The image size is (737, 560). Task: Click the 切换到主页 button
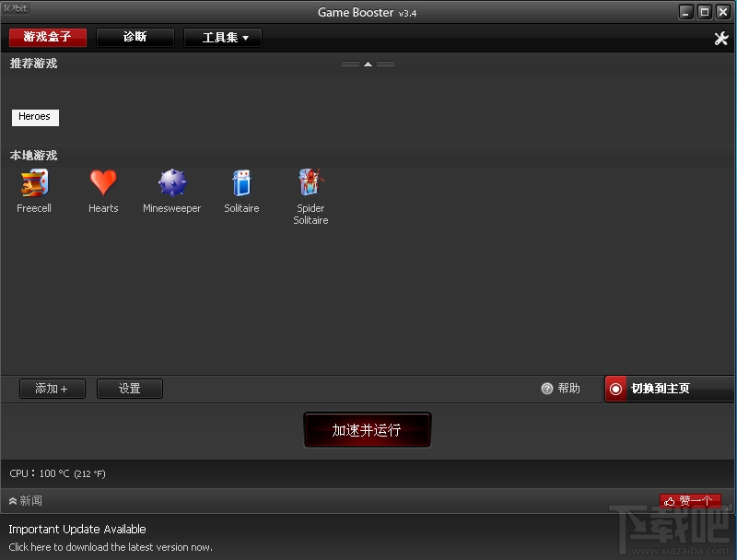(x=670, y=389)
